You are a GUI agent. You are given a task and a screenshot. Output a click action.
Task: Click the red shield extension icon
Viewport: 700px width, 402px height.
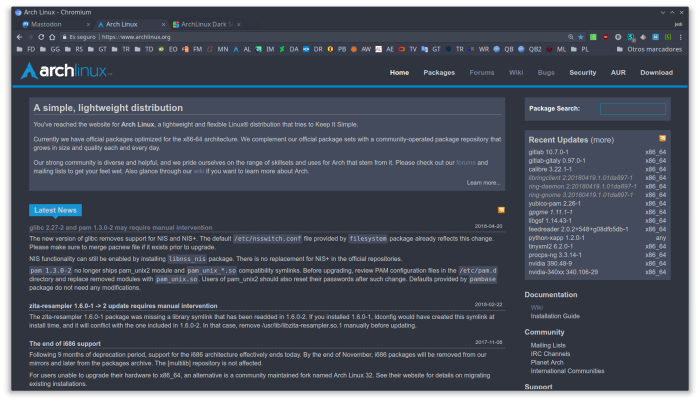pos(605,37)
